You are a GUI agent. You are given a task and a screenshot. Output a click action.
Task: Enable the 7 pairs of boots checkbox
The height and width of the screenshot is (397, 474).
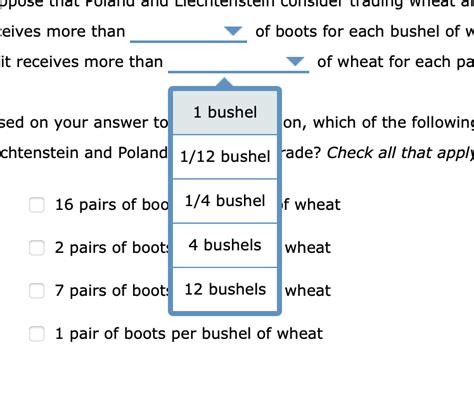(x=37, y=290)
